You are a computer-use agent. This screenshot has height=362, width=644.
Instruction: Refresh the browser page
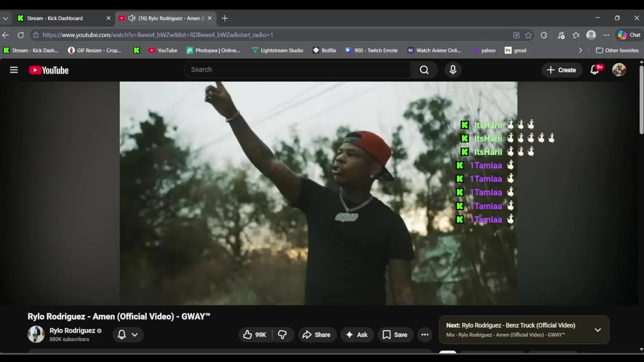(21, 35)
